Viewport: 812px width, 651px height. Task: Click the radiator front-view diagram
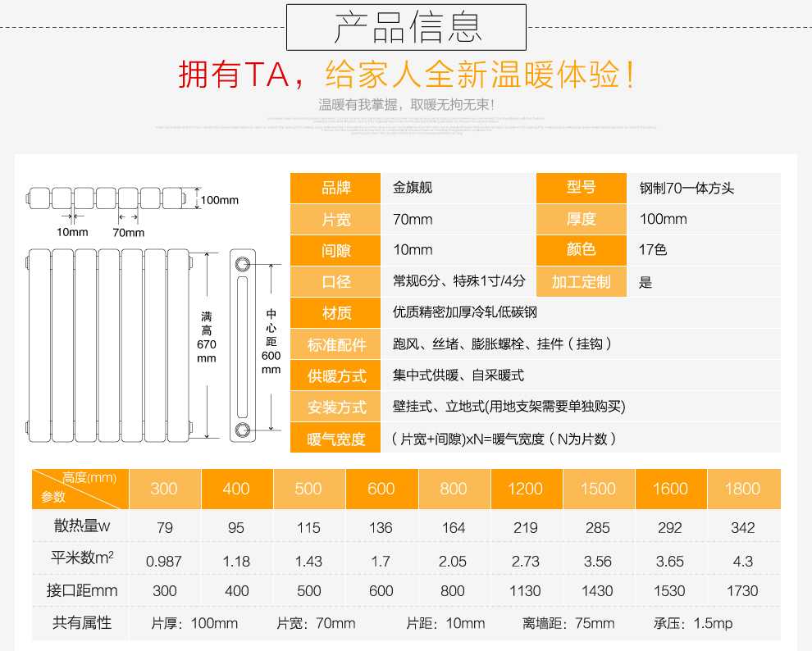(x=108, y=344)
